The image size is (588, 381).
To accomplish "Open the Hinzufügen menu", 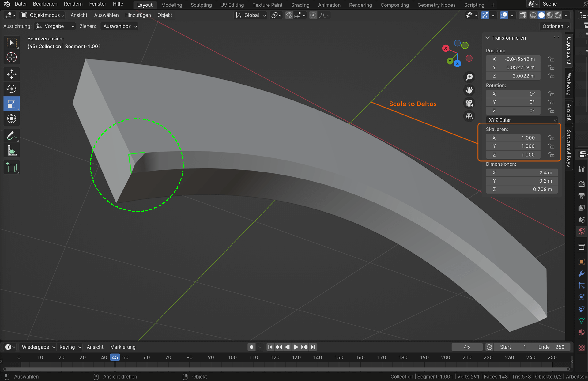I will click(x=138, y=15).
